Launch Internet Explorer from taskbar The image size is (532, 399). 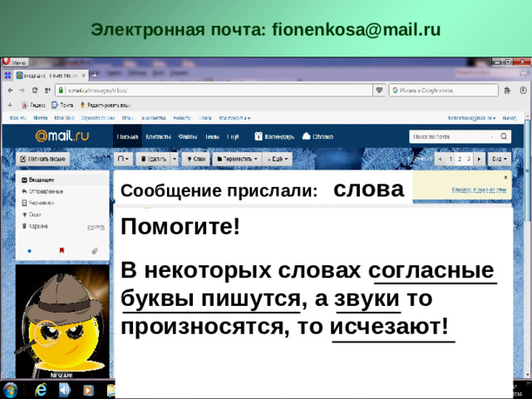click(x=41, y=390)
